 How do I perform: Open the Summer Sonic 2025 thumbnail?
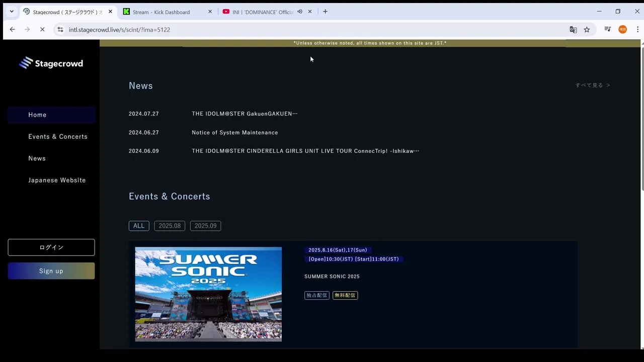(208, 294)
